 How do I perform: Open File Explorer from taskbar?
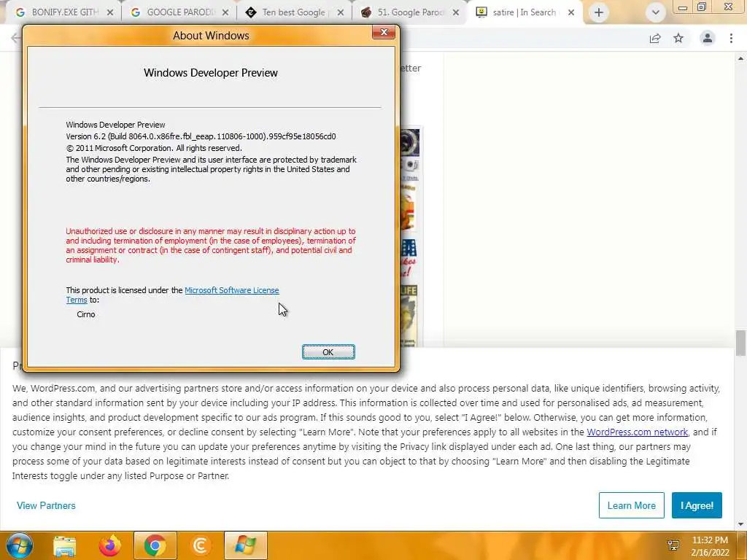(x=65, y=545)
